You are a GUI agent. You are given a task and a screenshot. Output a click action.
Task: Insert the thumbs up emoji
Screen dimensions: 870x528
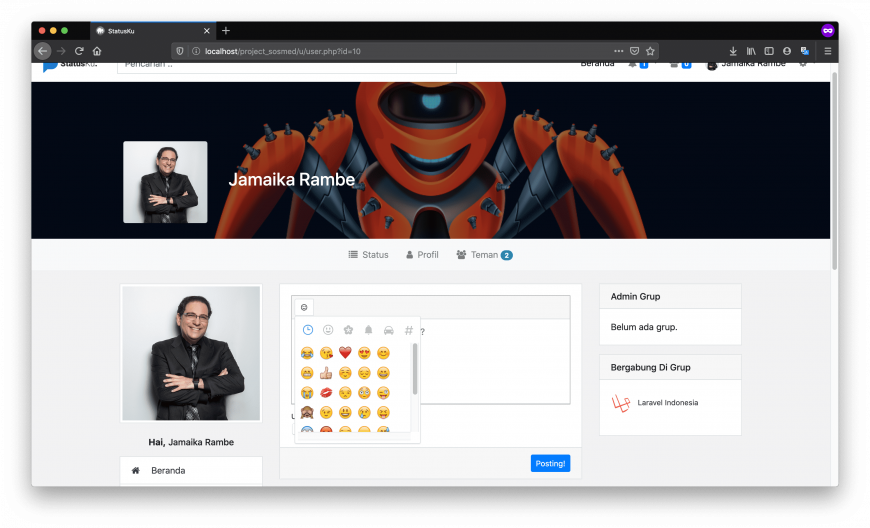[x=326, y=373]
